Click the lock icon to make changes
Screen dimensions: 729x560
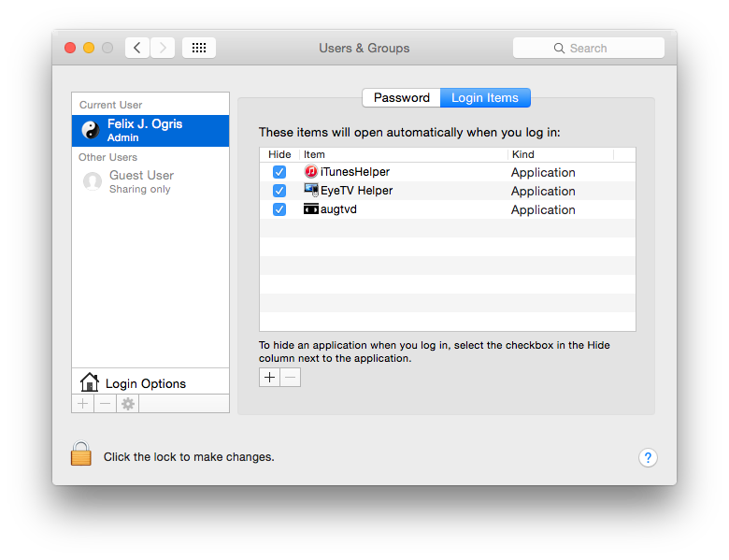point(81,454)
